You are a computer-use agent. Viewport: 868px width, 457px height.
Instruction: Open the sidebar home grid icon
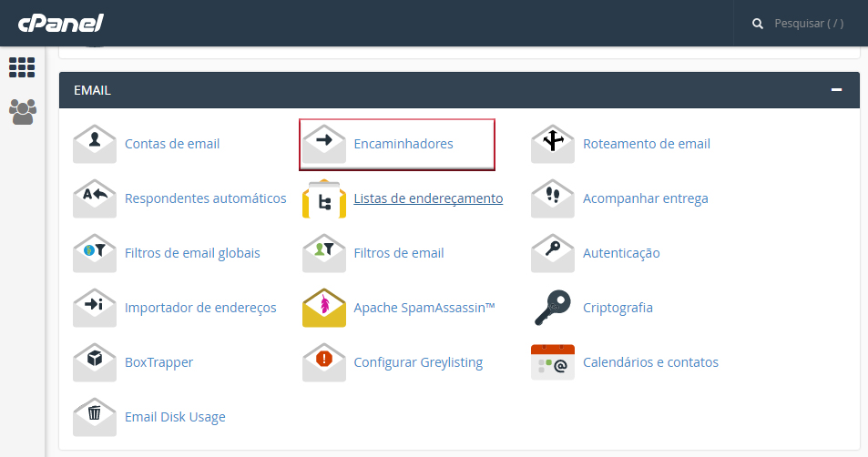pyautogui.click(x=22, y=67)
